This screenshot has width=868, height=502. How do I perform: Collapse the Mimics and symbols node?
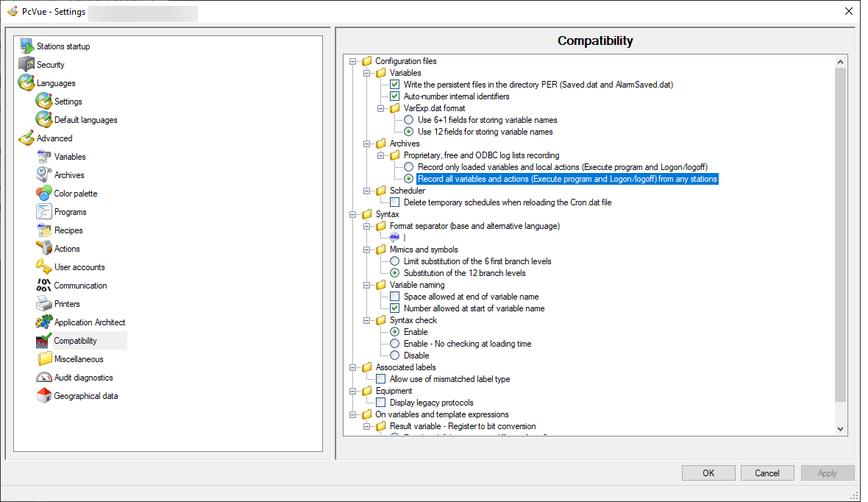[366, 250]
